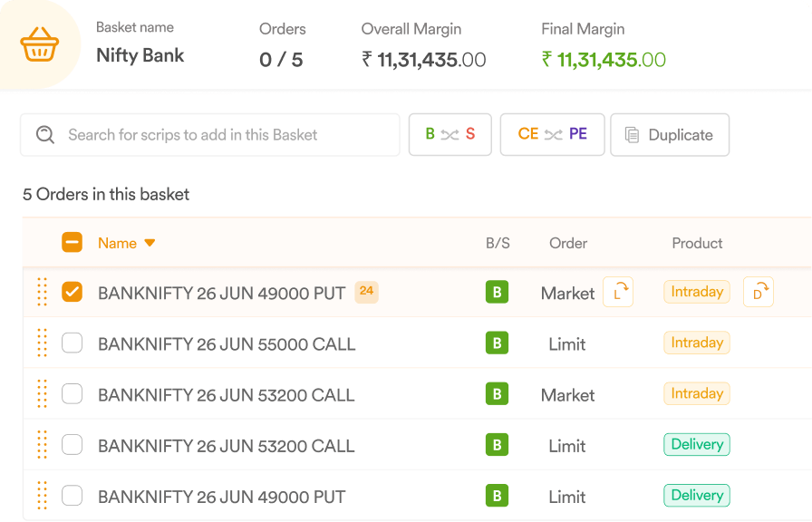Toggle order type icon on 49000 PUT row
Screen dimensions: 812x522
pyautogui.click(x=618, y=292)
